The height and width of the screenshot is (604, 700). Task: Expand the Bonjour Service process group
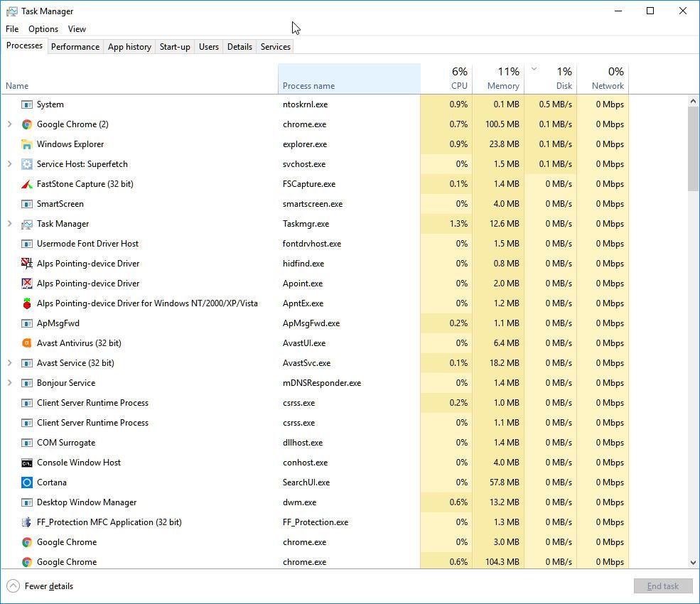[9, 383]
